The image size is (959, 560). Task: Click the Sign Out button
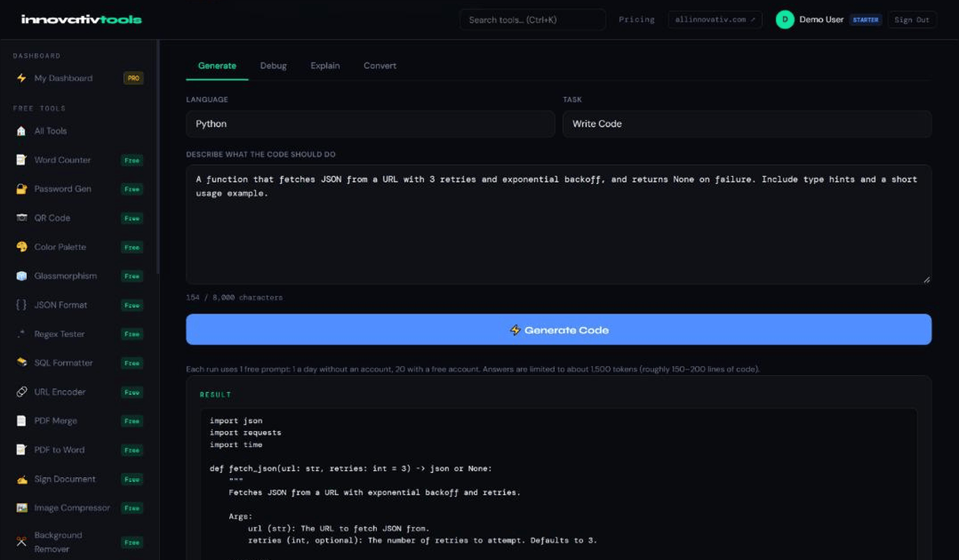coord(912,20)
